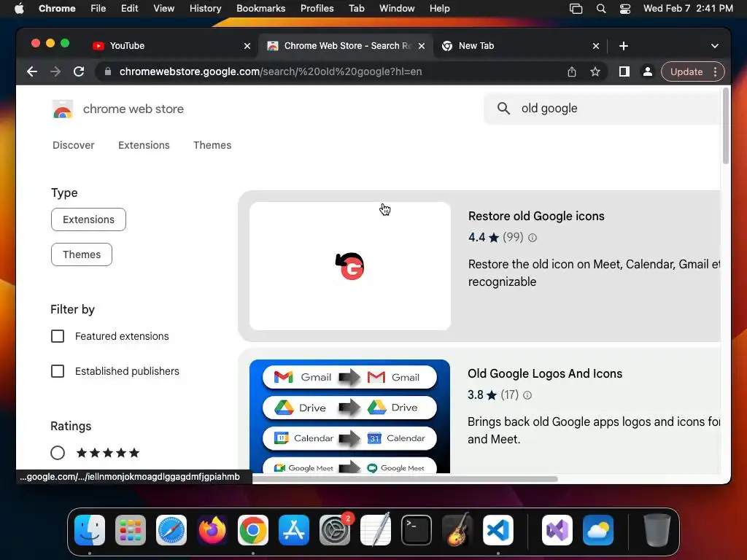Expand the tab search dropdown arrow
The height and width of the screenshot is (560, 747).
pyautogui.click(x=715, y=46)
